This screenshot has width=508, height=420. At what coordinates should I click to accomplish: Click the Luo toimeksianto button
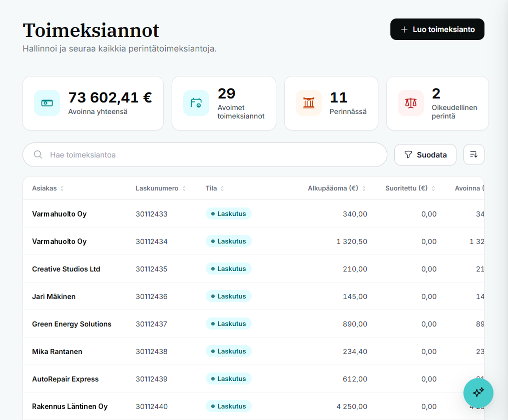(437, 29)
